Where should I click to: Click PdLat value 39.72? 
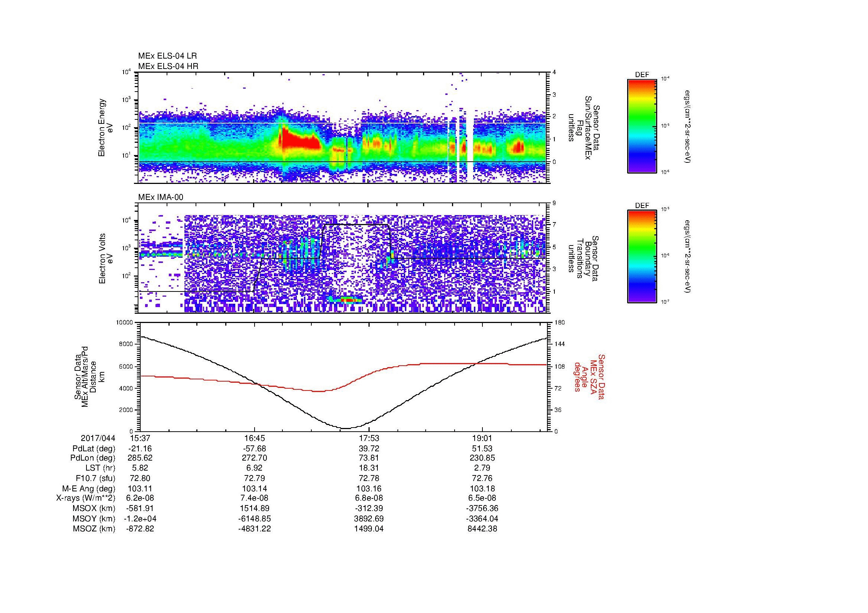click(x=369, y=448)
